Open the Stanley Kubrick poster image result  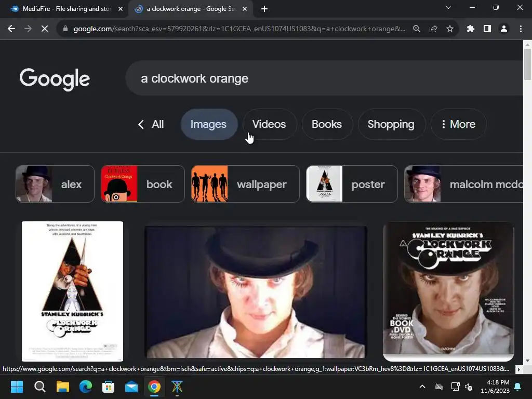[x=73, y=291]
